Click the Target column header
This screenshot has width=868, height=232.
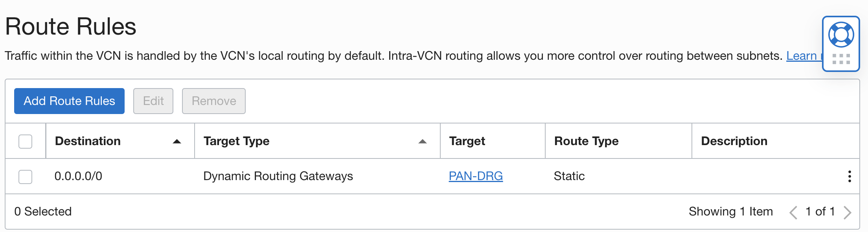click(467, 141)
